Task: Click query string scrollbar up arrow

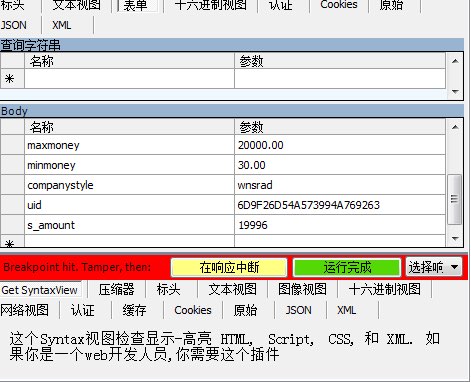Action: (455, 61)
